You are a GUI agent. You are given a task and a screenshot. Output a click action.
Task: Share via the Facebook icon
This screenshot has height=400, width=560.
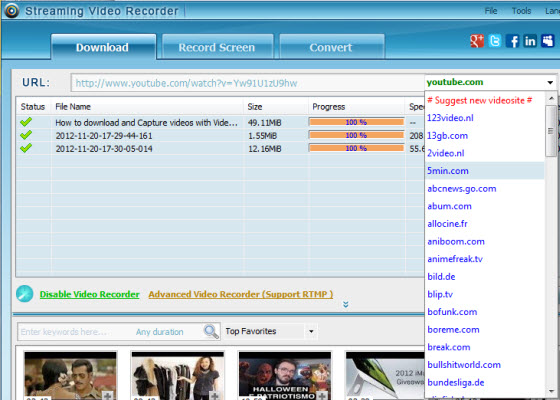coord(512,41)
